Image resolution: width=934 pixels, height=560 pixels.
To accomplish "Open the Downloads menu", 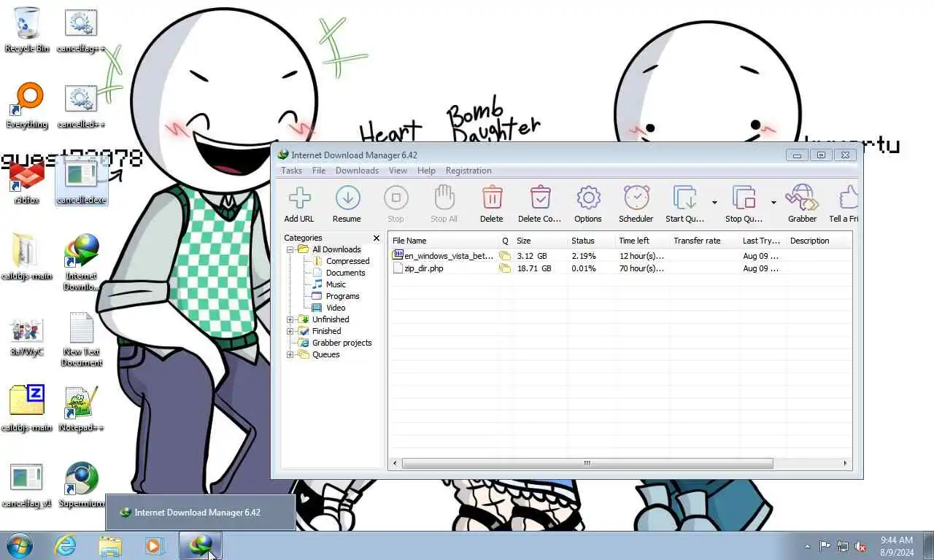I will pyautogui.click(x=357, y=171).
